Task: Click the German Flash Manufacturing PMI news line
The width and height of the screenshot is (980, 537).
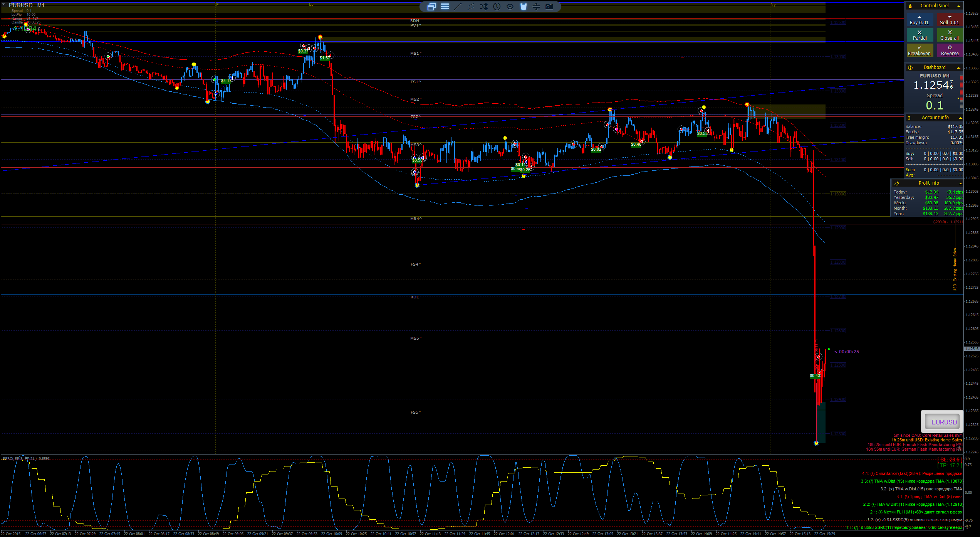Action: 914,449
